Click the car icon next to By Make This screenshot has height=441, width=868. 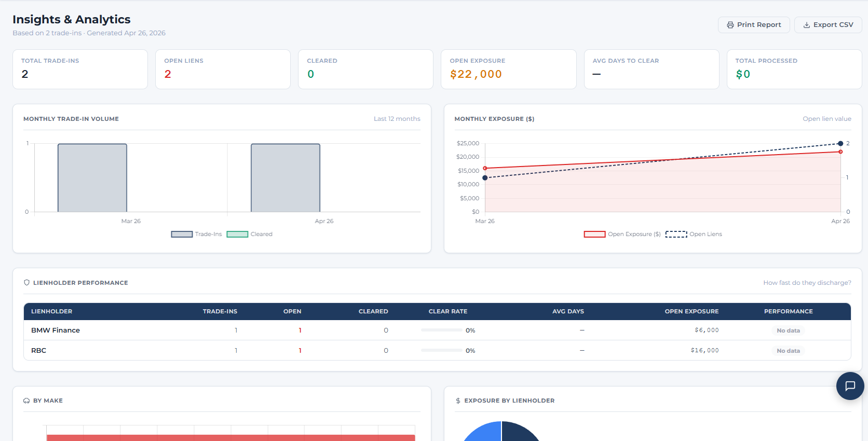point(26,401)
